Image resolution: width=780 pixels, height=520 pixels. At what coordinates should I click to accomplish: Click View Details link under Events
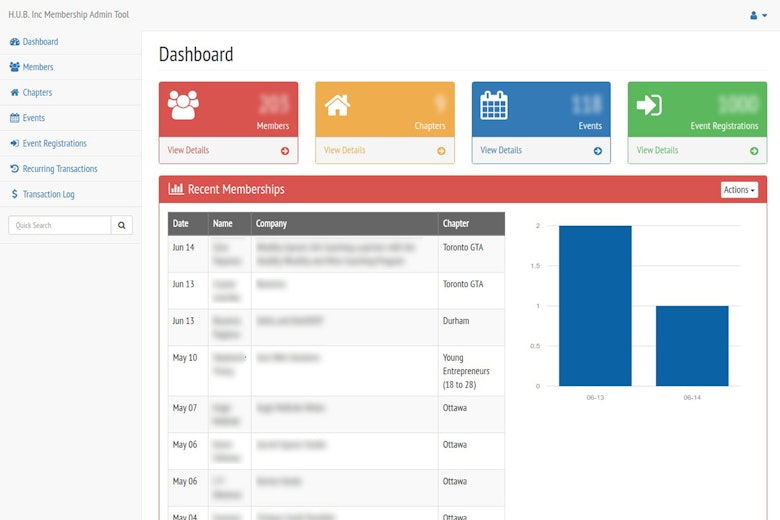click(501, 151)
